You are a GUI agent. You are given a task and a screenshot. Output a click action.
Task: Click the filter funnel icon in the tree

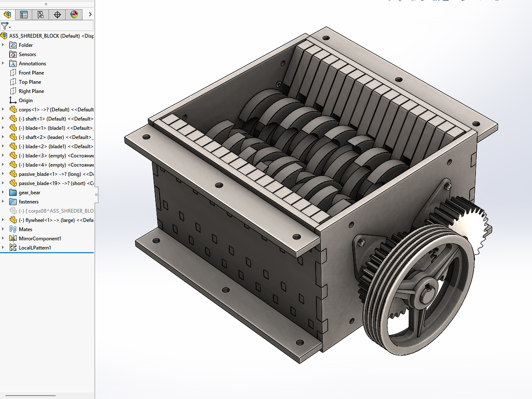(5, 26)
